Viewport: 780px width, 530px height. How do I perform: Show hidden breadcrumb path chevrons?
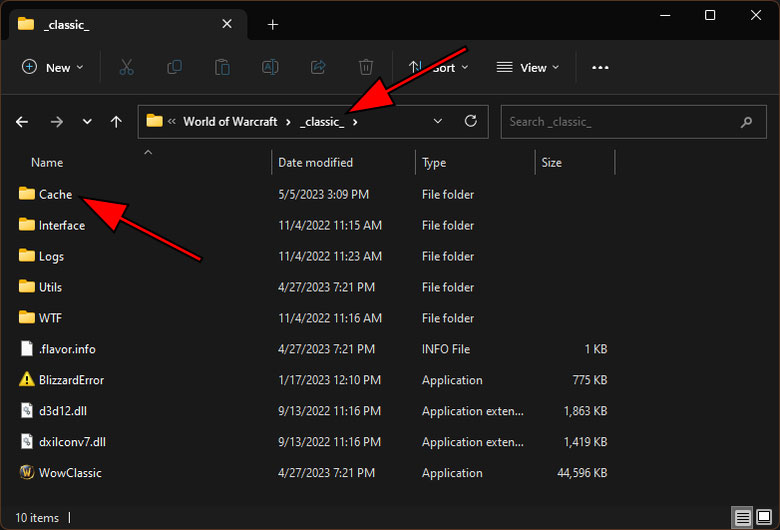click(172, 121)
